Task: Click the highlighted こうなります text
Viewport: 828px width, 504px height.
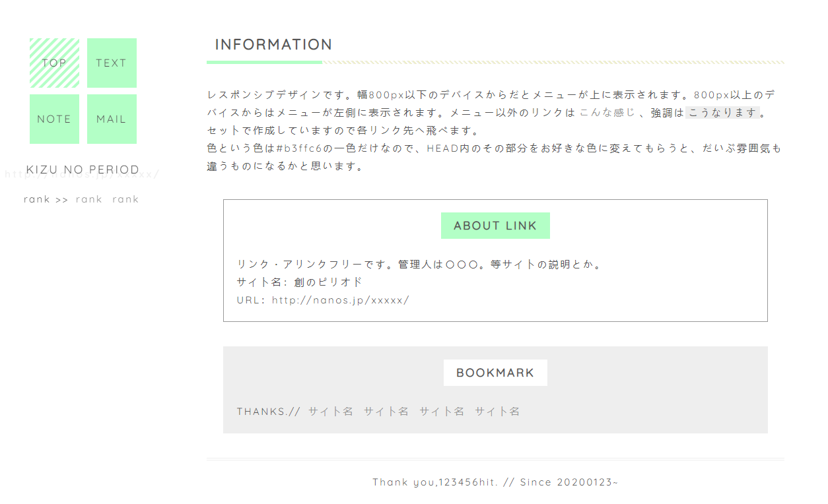Action: click(723, 113)
